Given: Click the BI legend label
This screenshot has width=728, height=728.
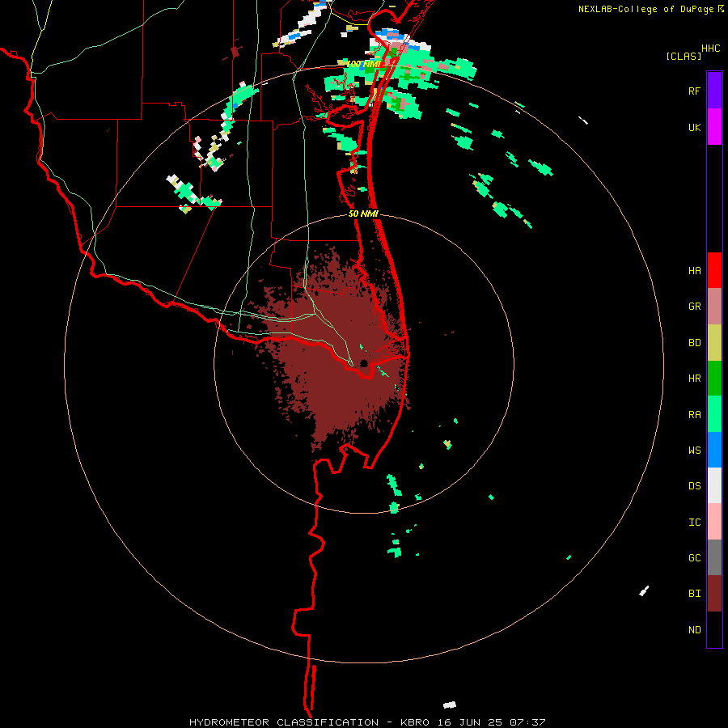Looking at the screenshot, I should pyautogui.click(x=694, y=594).
